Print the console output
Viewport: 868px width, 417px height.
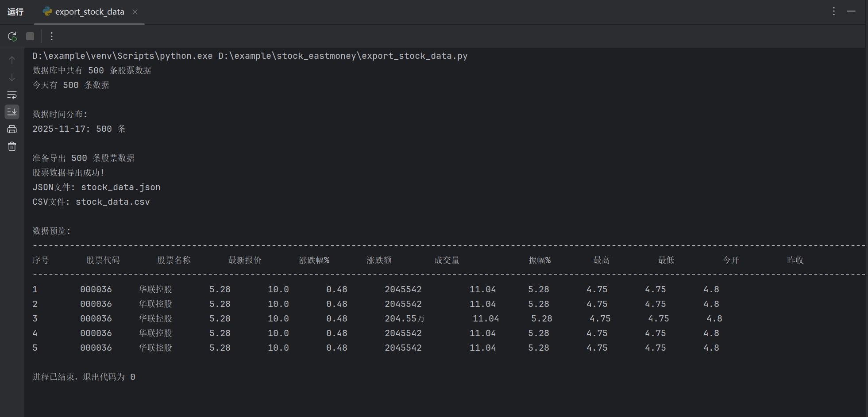(12, 129)
